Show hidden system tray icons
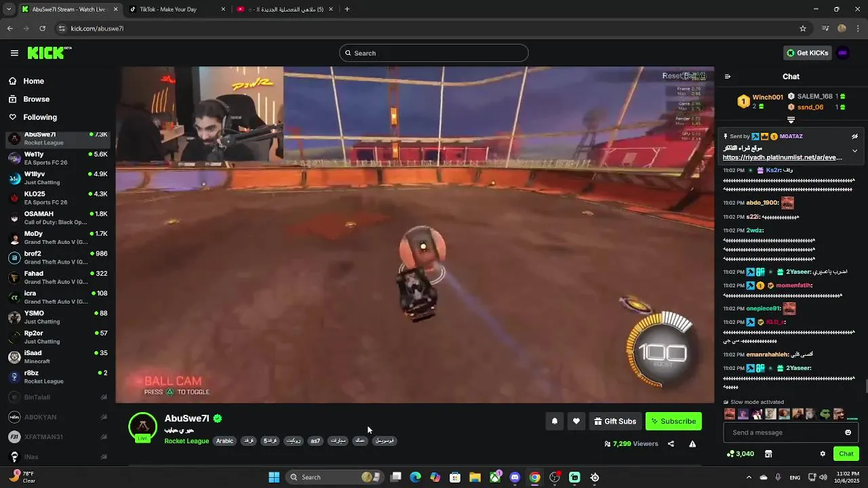 coord(749,477)
